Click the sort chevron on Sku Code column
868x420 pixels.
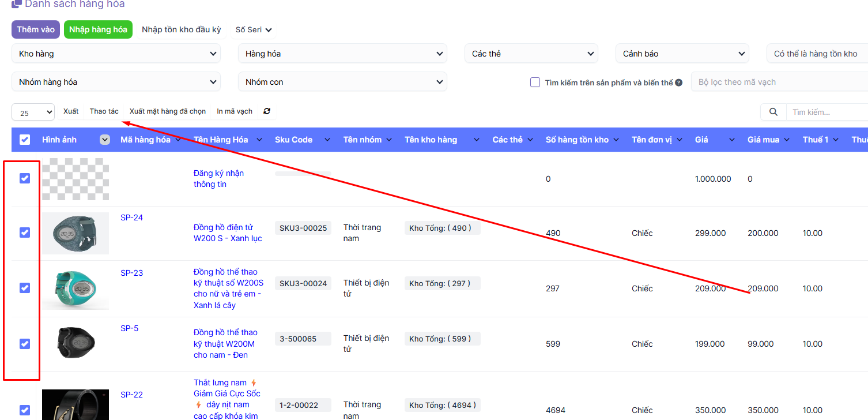[x=327, y=140]
